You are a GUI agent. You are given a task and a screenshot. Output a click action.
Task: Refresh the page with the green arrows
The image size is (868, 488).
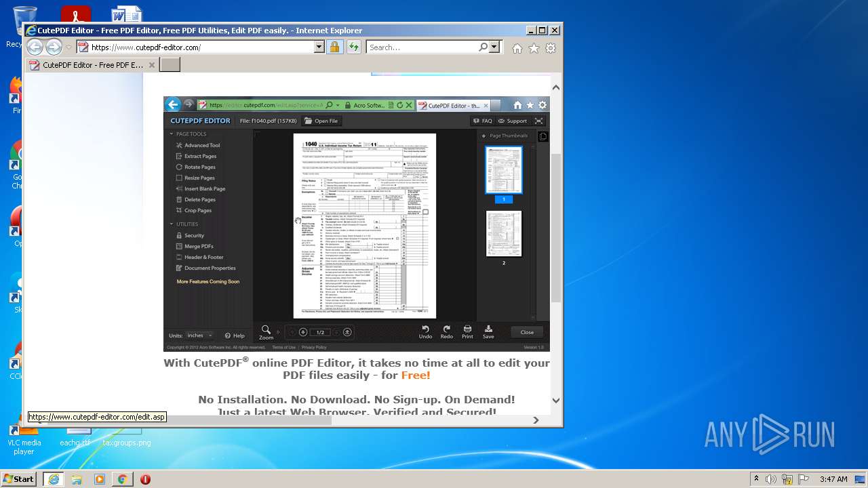pyautogui.click(x=353, y=47)
